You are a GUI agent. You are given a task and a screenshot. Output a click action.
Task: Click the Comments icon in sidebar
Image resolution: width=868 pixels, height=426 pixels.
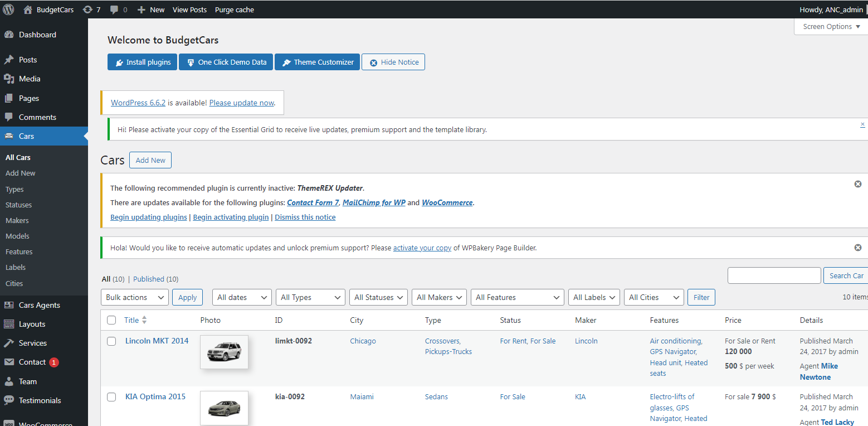(x=9, y=117)
